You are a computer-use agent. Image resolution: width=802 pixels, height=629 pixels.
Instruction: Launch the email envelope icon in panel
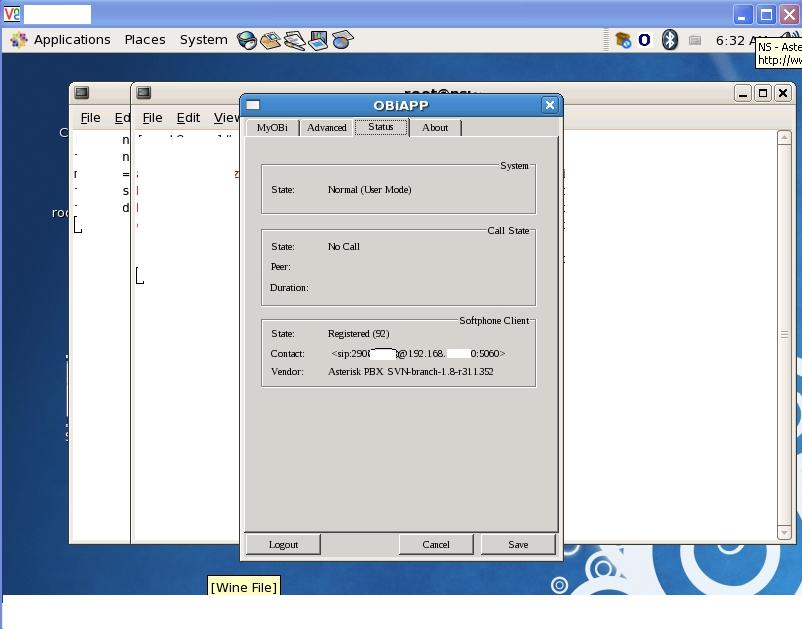tap(271, 40)
